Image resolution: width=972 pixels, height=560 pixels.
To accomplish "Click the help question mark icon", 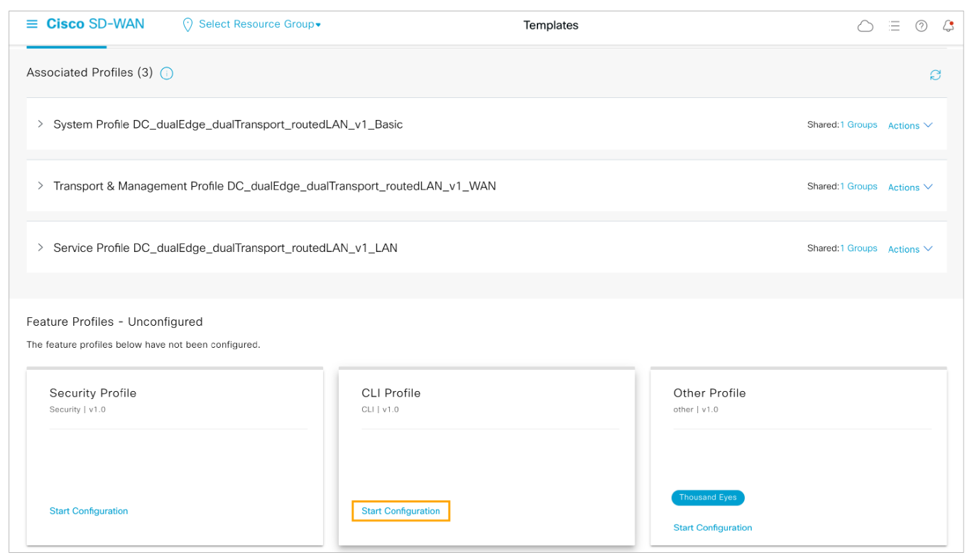I will 921,26.
